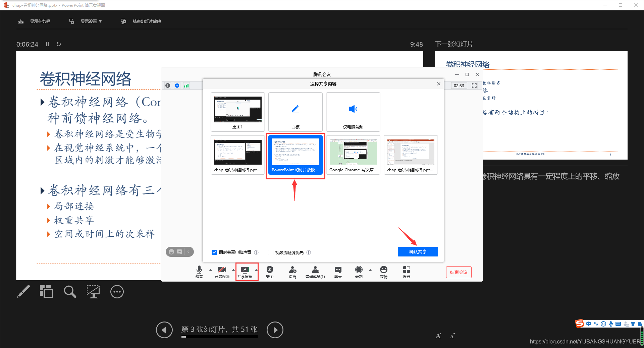
Task: Open the 设置 settings icon in meeting toolbar
Action: [x=407, y=272]
